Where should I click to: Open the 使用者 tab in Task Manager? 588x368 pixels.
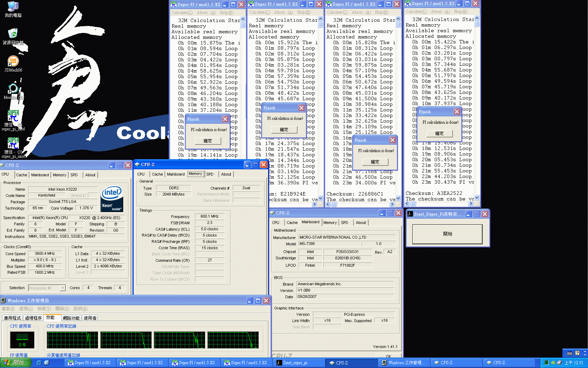point(90,318)
